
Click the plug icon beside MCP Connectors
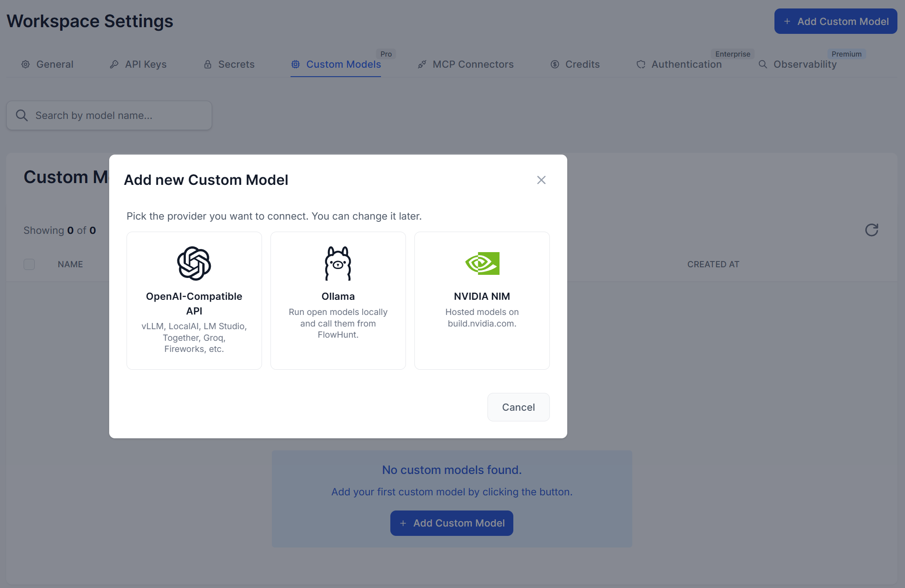[422, 64]
